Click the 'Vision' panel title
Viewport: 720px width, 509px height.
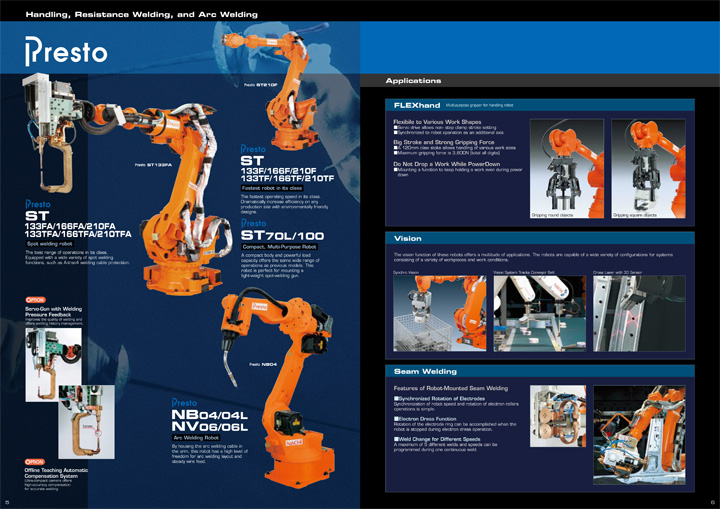pos(407,238)
